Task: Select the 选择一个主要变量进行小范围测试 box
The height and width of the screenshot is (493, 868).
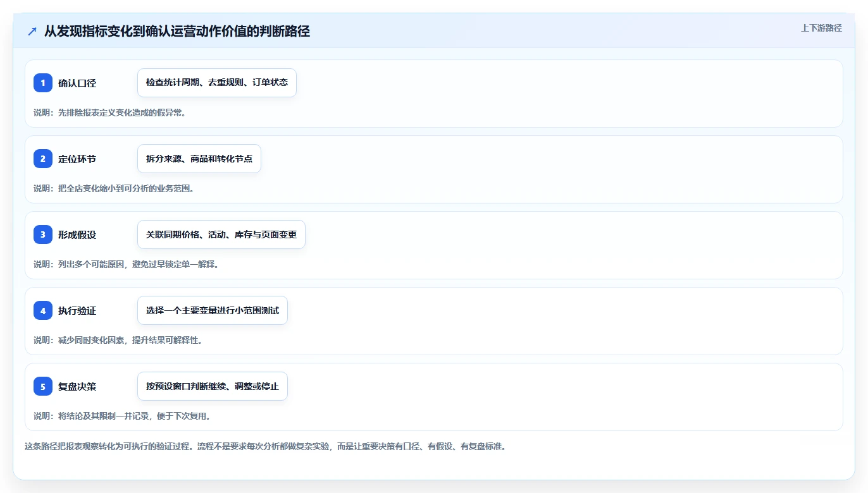Action: 213,310
